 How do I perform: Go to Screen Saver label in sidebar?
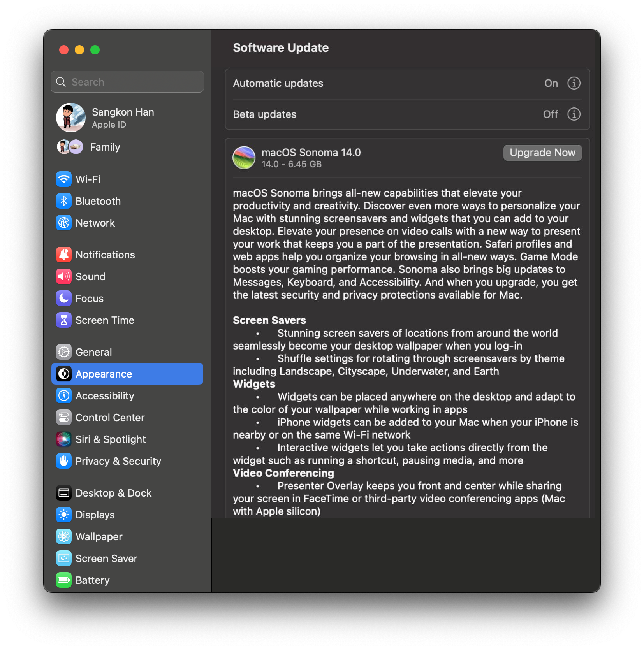pyautogui.click(x=106, y=558)
